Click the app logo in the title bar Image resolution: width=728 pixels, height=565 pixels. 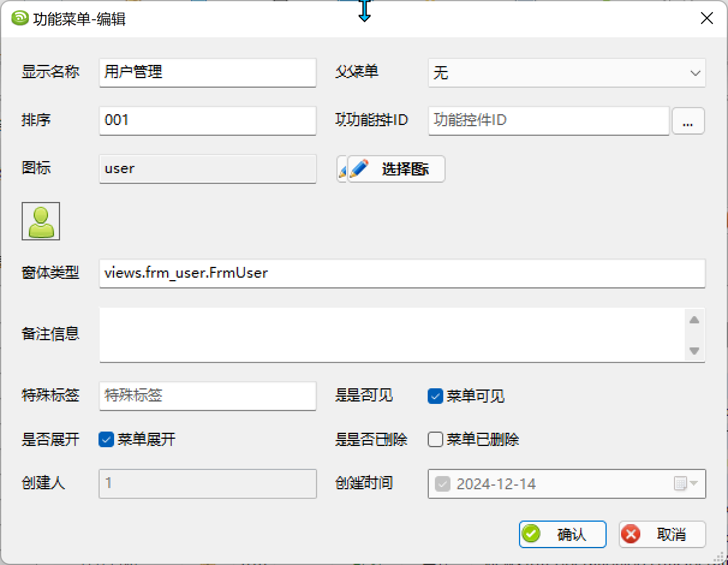point(20,19)
